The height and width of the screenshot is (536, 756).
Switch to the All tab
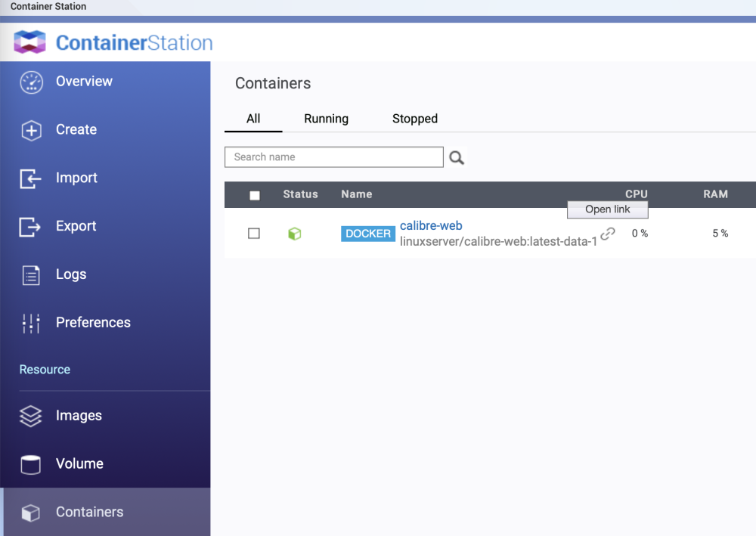[x=253, y=119]
